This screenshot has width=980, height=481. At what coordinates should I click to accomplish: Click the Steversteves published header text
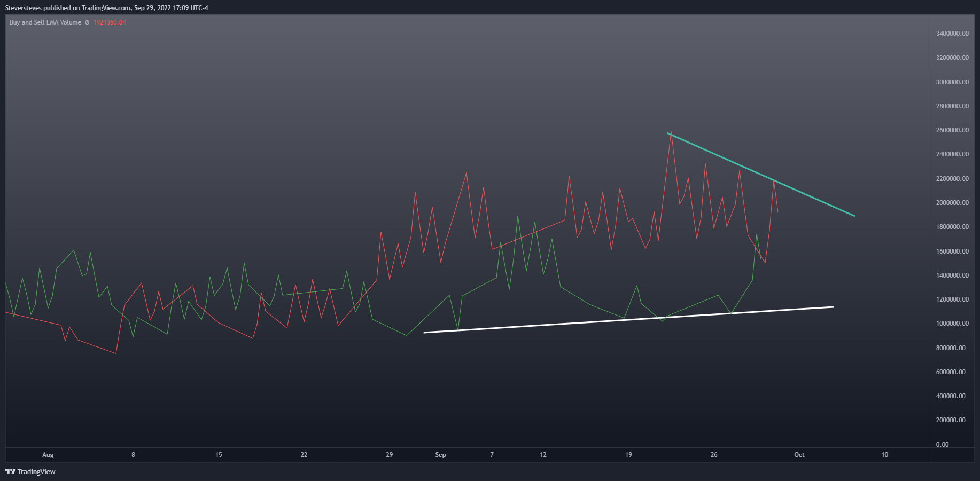pyautogui.click(x=106, y=8)
